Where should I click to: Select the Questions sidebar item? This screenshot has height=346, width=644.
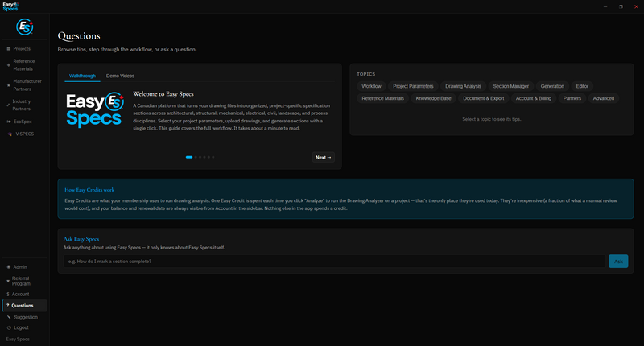[25, 306]
